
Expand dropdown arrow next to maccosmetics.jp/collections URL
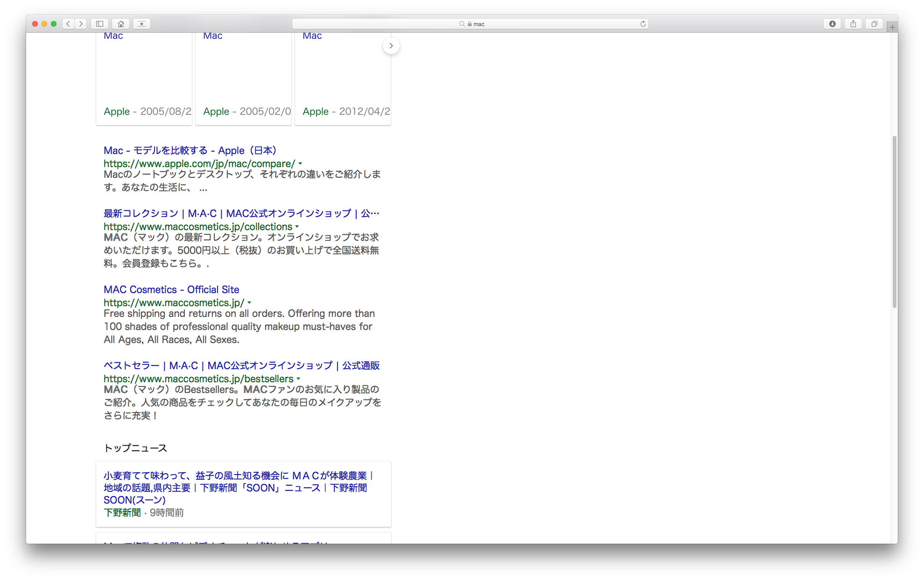pyautogui.click(x=297, y=227)
